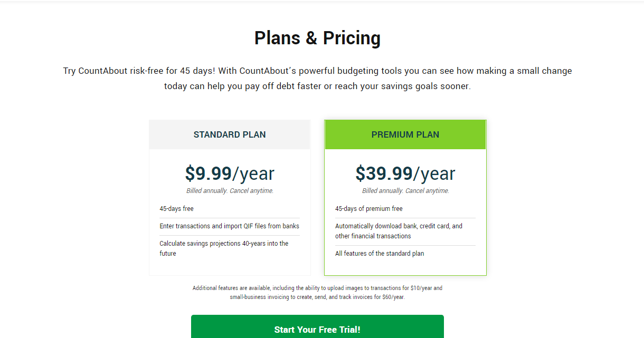Screen dimensions: 644x338
Task: Click the small-business invoicing $60/year text
Action: tap(317, 297)
